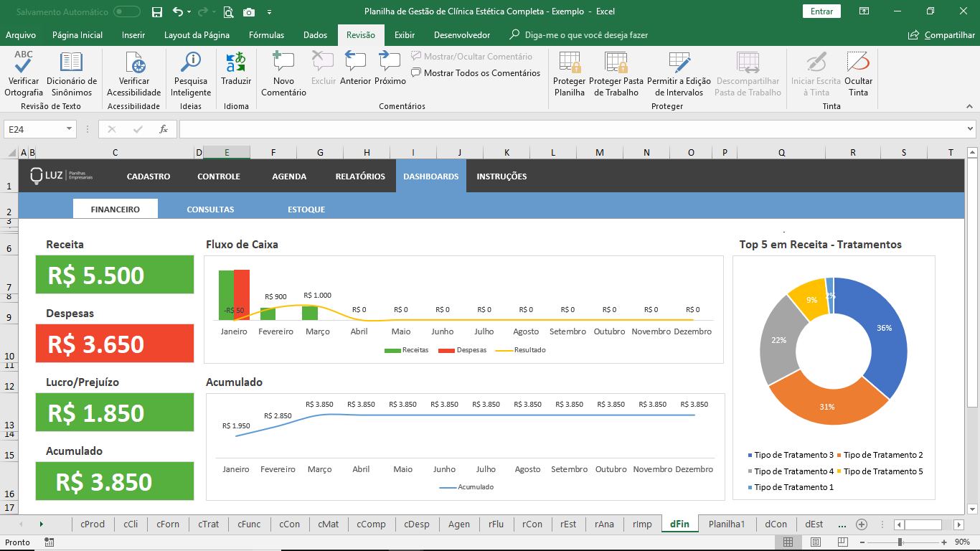
Task: Open the Desenvolvedor ribbon tab
Action: click(462, 35)
